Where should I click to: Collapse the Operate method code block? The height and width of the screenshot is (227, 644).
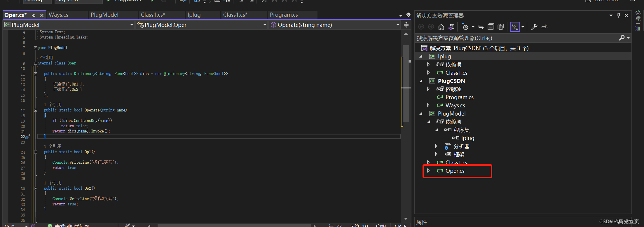tap(36, 110)
